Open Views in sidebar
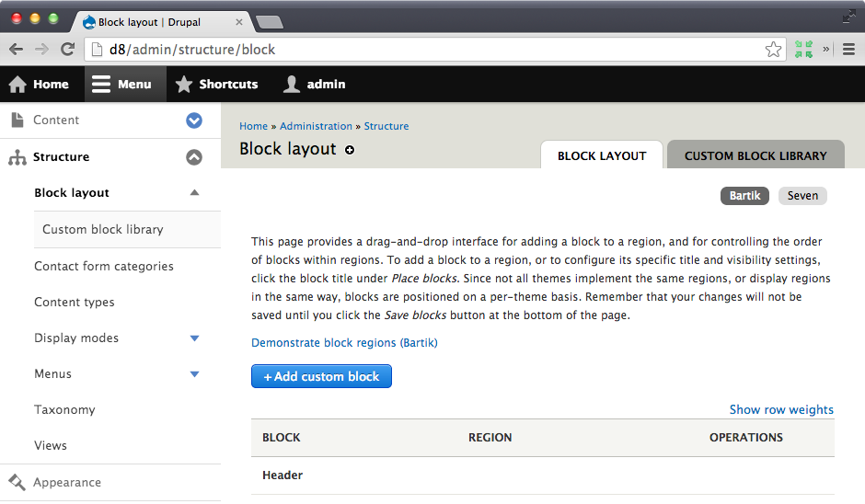865x504 pixels. 51,445
